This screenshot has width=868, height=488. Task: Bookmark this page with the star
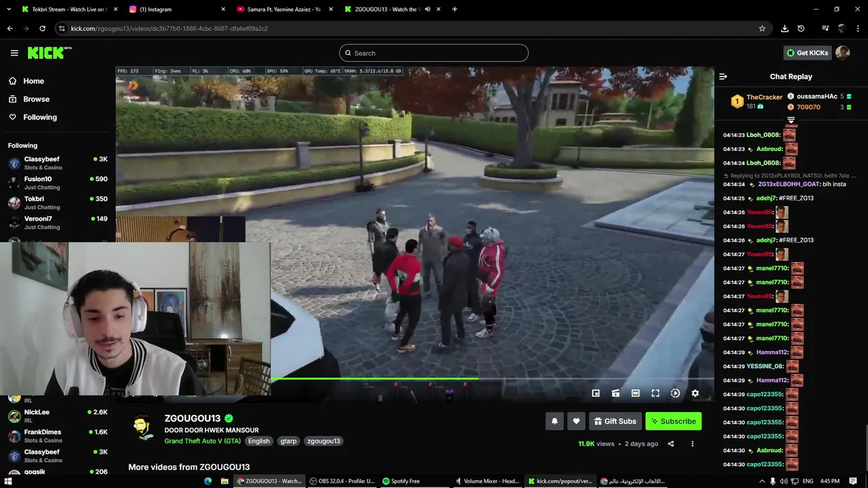762,28
